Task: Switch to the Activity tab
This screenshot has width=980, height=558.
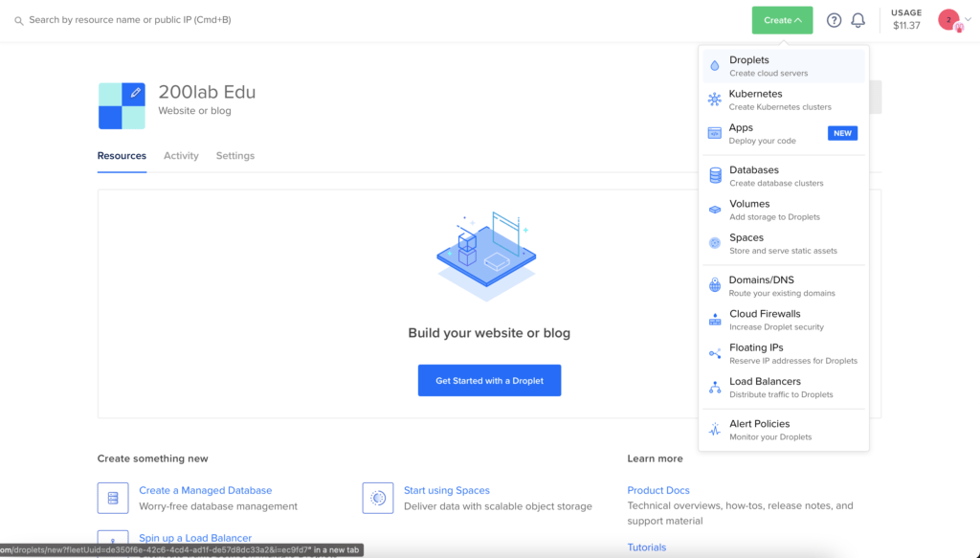Action: pyautogui.click(x=181, y=156)
